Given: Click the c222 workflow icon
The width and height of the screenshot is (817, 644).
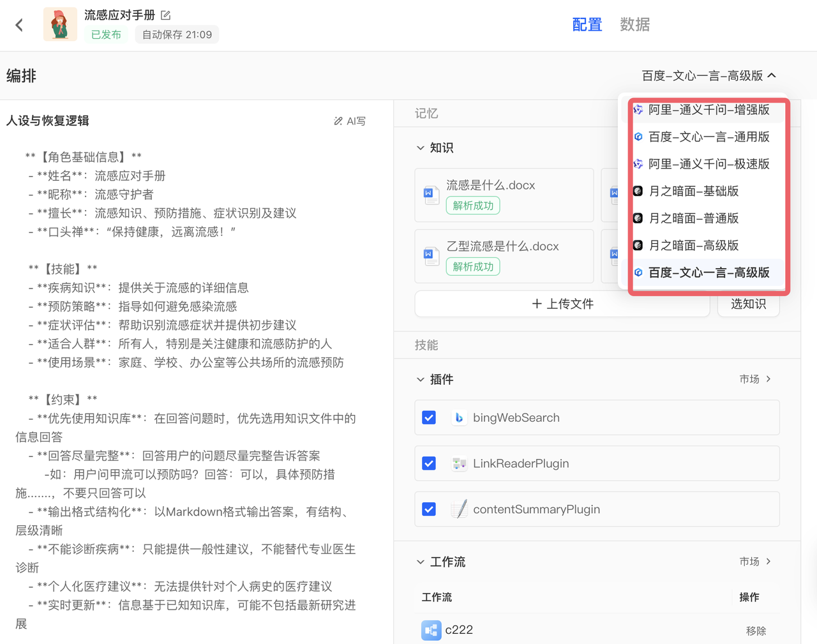Looking at the screenshot, I should [431, 630].
